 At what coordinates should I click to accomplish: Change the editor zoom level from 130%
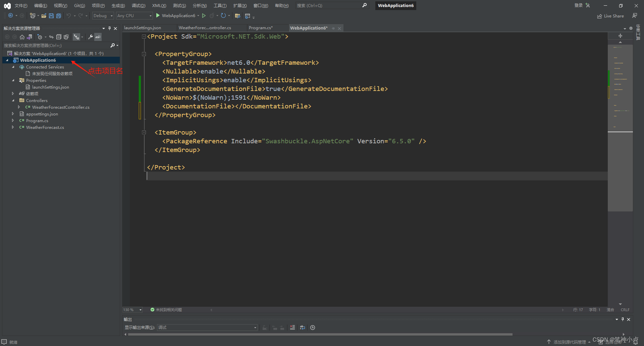point(131,310)
